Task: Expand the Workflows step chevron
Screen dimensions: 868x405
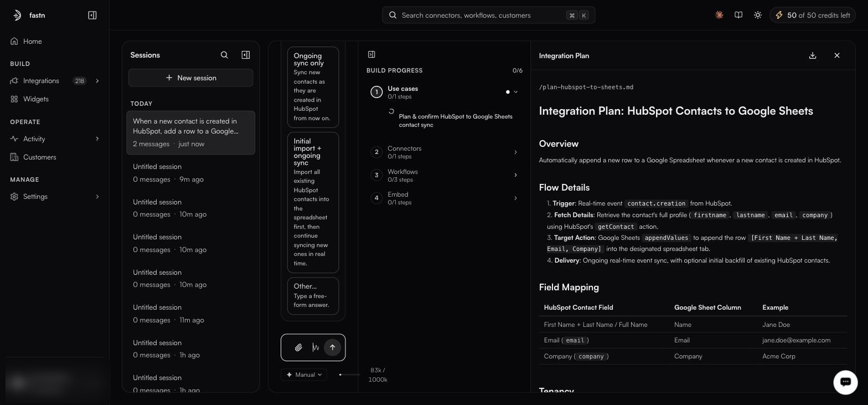Action: click(515, 175)
